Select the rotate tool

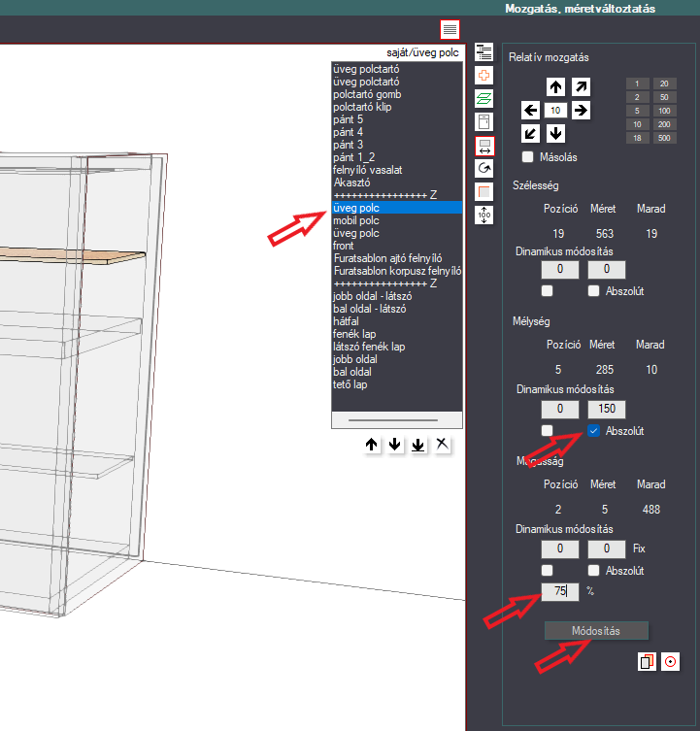(x=484, y=168)
